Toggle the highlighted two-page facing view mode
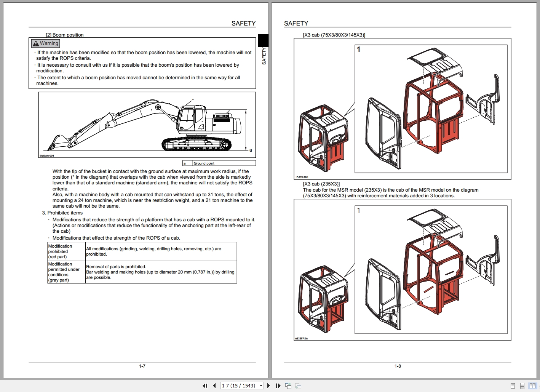This screenshot has width=540, height=392. 532,386
